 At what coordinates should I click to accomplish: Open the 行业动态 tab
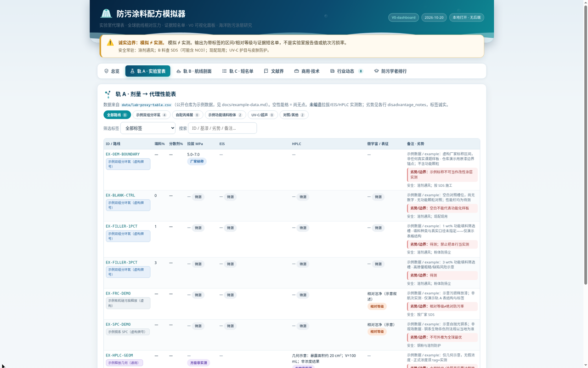point(347,71)
